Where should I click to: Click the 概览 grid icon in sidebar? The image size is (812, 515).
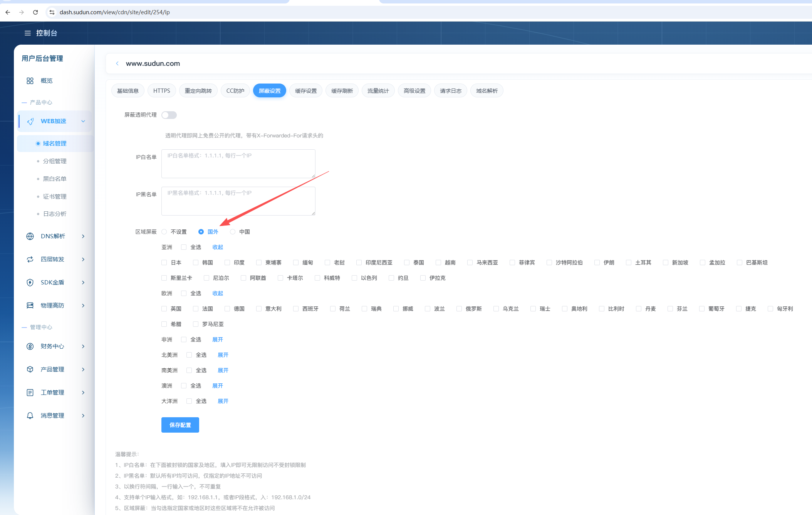pyautogui.click(x=30, y=81)
